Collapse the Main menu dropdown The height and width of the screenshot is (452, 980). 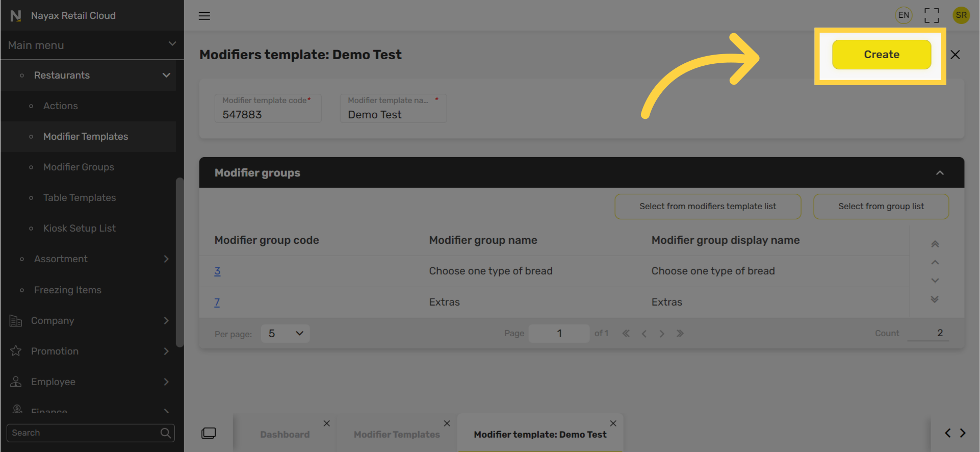point(172,44)
